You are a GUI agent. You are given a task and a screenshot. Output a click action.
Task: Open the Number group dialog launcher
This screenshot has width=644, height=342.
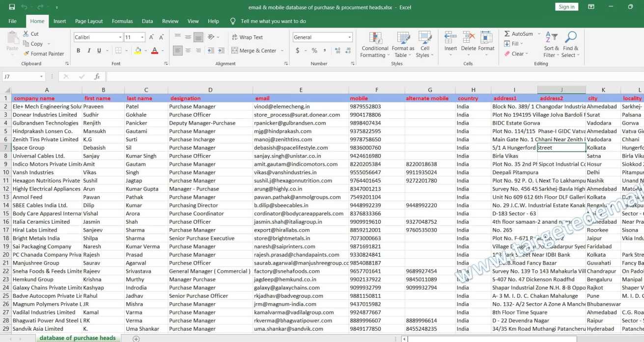[x=353, y=64]
